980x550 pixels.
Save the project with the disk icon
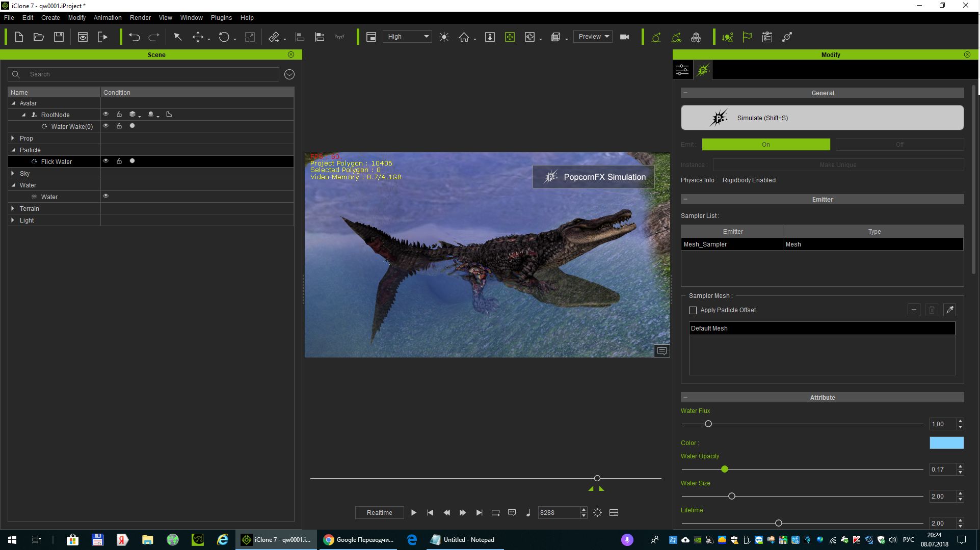(x=59, y=37)
